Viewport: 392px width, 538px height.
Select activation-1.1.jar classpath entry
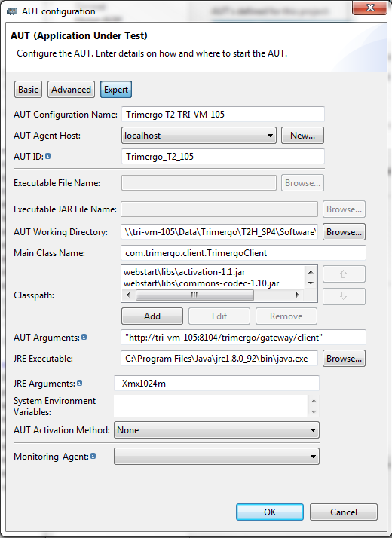(x=185, y=272)
